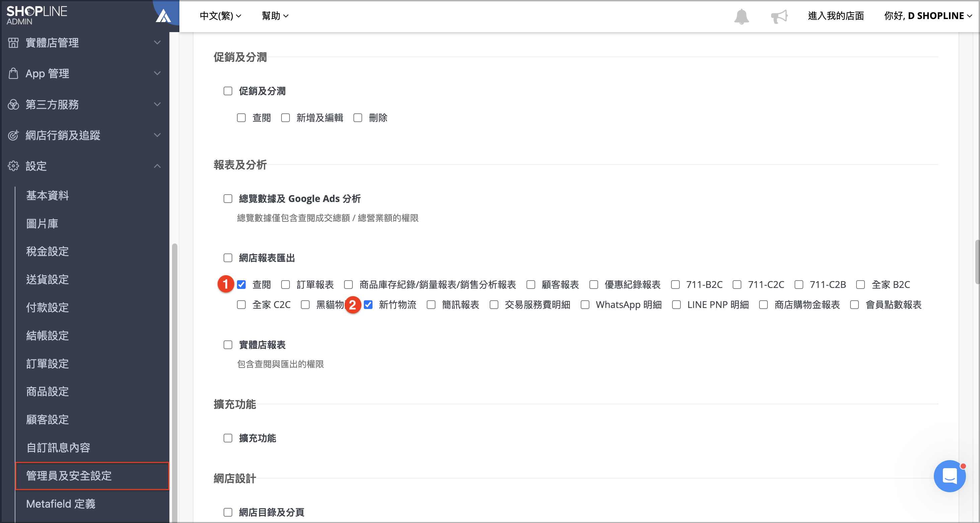The height and width of the screenshot is (523, 980).
Task: Check the 訂單報表 checkbox
Action: coord(285,285)
